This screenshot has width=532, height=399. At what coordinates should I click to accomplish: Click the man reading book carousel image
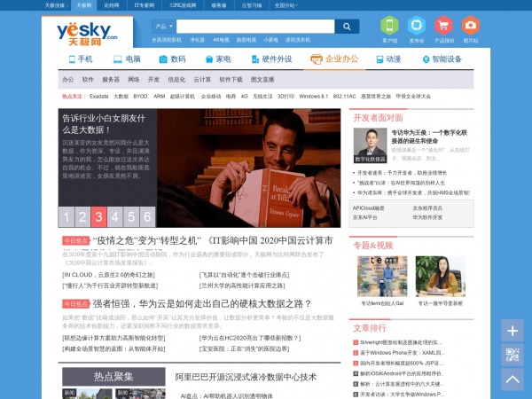coord(248,168)
